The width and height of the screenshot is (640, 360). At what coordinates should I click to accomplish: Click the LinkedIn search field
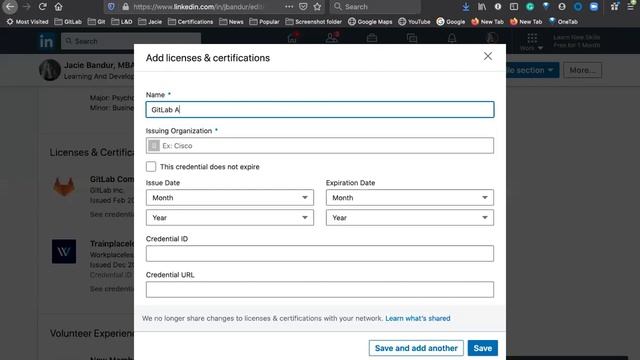[131, 41]
